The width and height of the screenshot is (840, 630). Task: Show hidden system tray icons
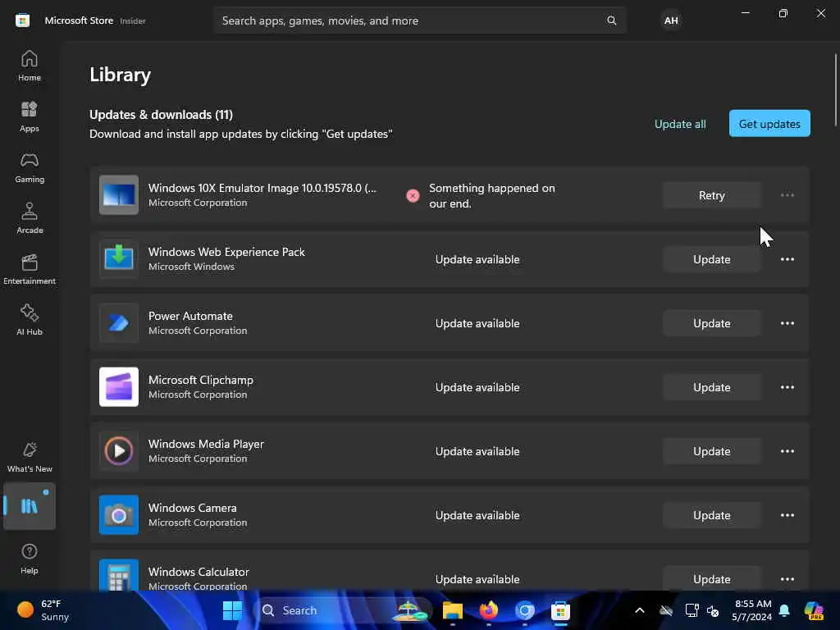coord(639,610)
